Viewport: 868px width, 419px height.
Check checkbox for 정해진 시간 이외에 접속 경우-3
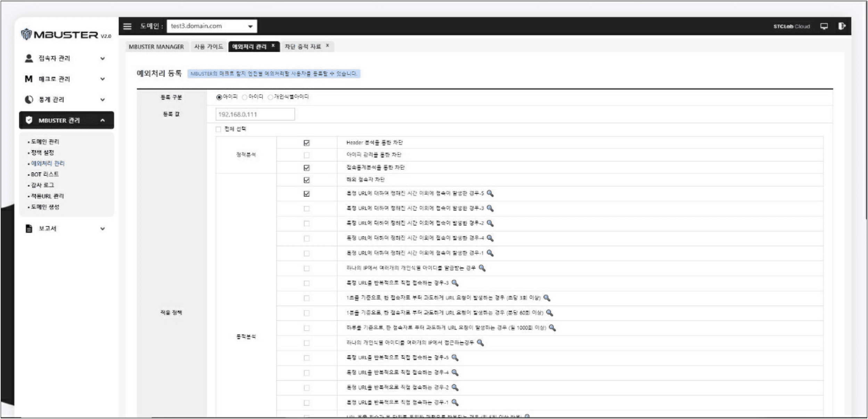click(x=306, y=209)
